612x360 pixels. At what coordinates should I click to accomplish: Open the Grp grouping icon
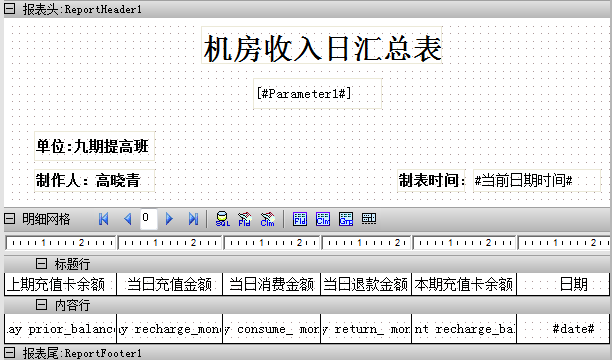(x=346, y=219)
